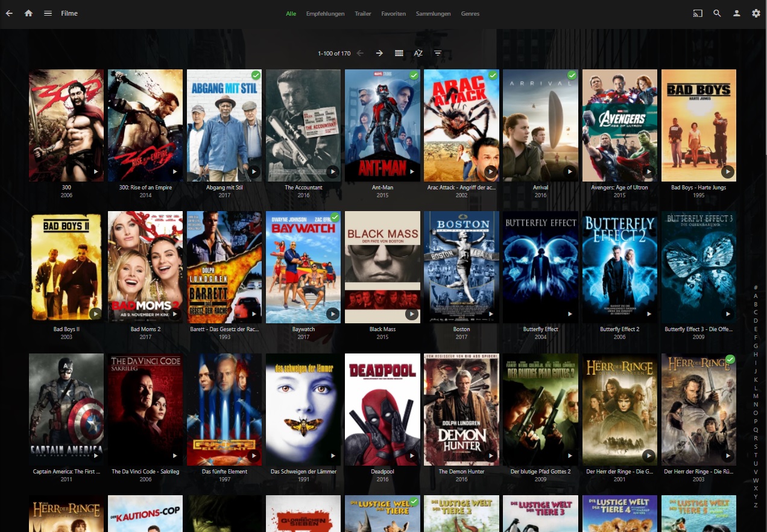Play Deadpool via its play button

[x=412, y=456]
